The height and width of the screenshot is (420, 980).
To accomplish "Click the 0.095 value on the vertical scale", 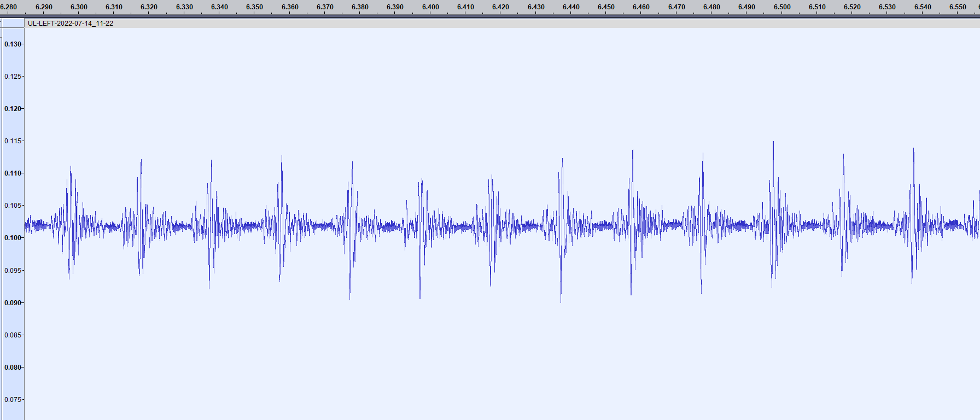I will [x=13, y=271].
